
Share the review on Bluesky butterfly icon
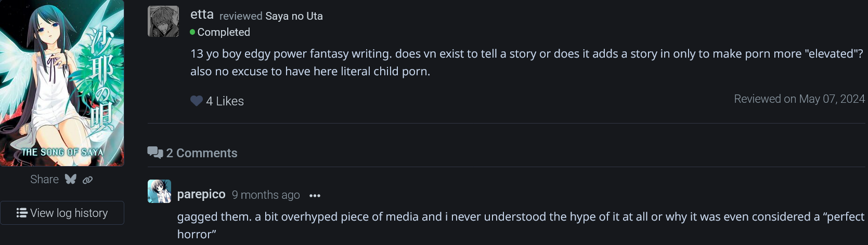click(71, 180)
